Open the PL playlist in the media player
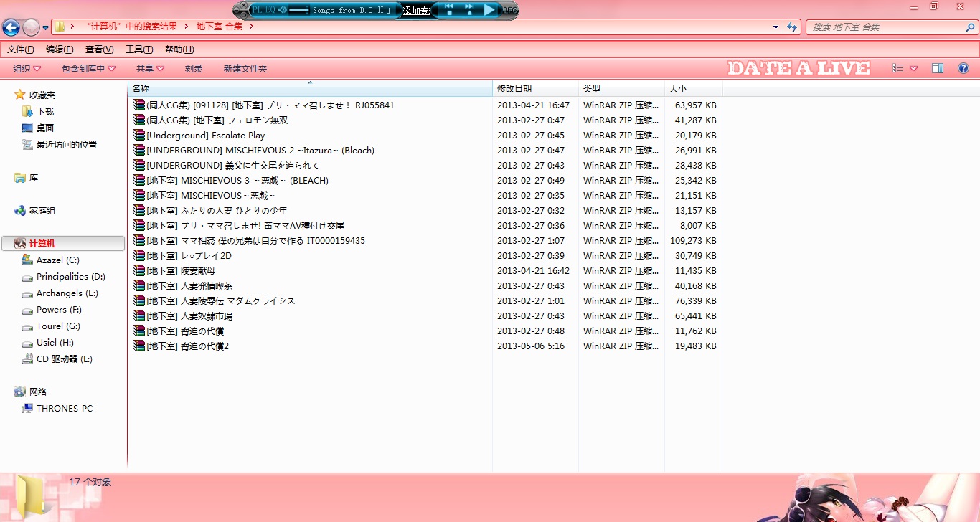980x522 pixels. [257, 9]
